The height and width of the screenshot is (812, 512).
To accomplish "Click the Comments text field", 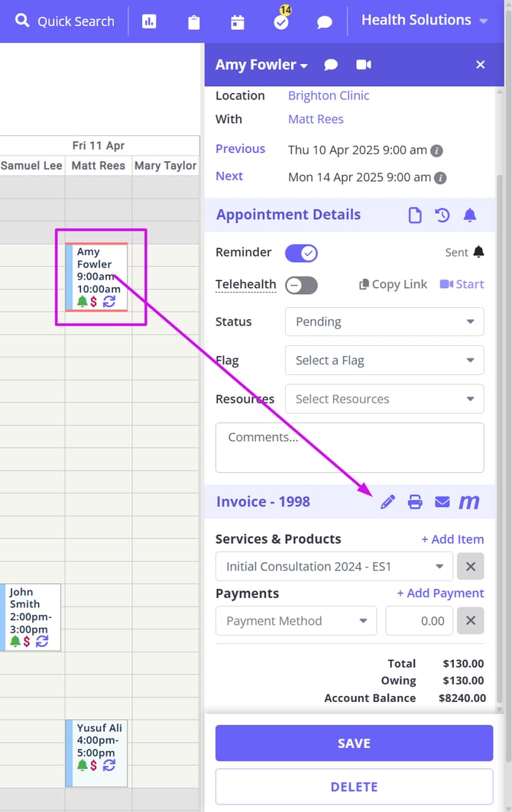I will 349,448.
